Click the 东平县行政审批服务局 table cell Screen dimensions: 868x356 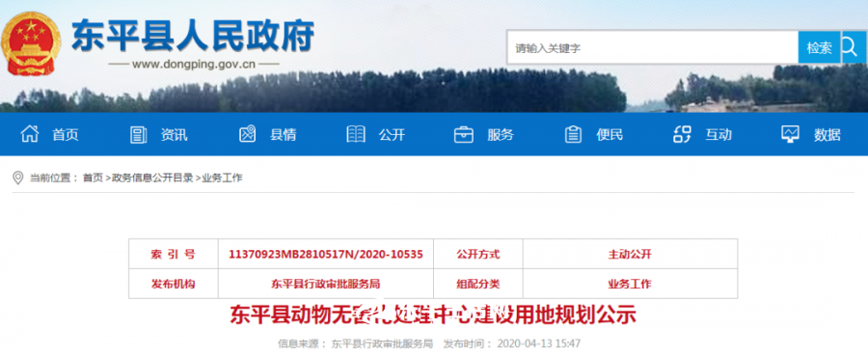pos(326,284)
